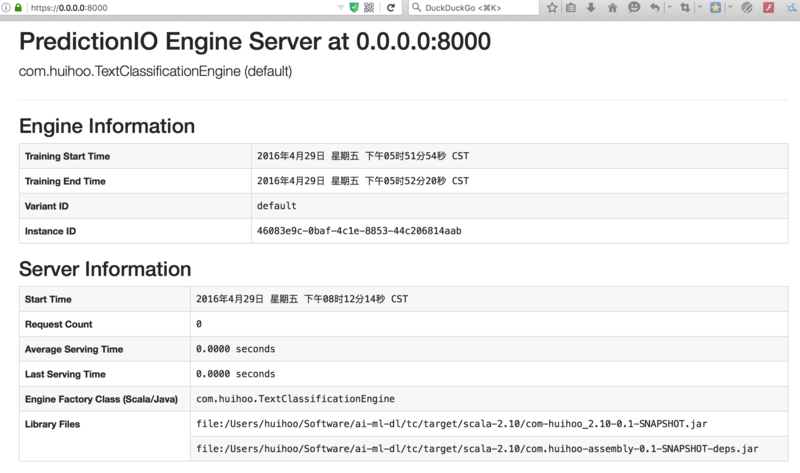
Task: Click the Engine Factory Class value
Action: pyautogui.click(x=295, y=399)
